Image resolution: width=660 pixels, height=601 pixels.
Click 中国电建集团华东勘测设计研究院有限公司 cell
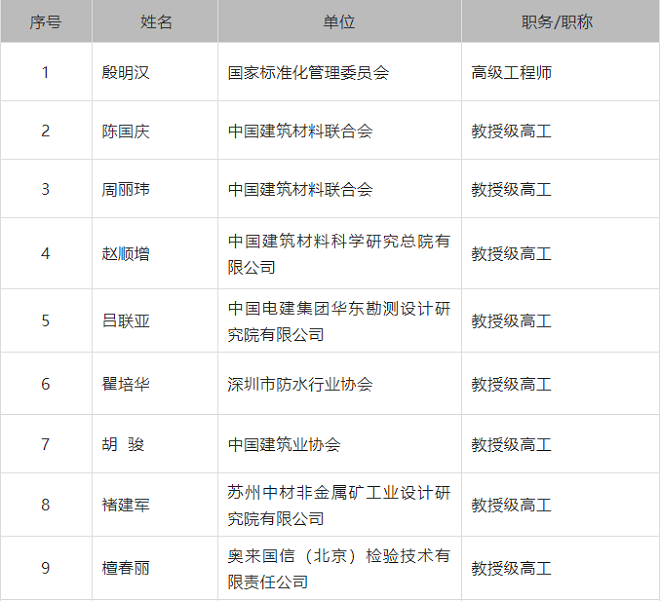click(x=339, y=322)
